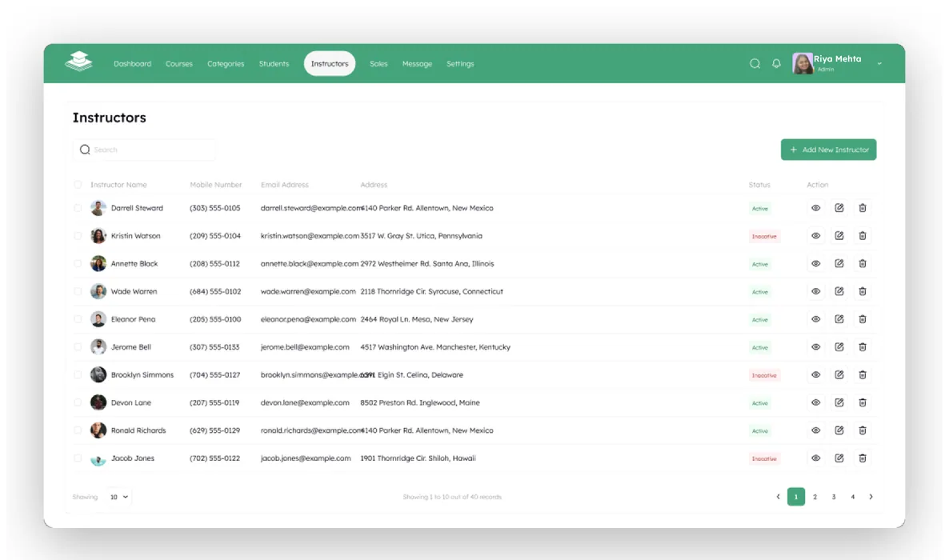Edit Darrell Steward's record

point(839,208)
